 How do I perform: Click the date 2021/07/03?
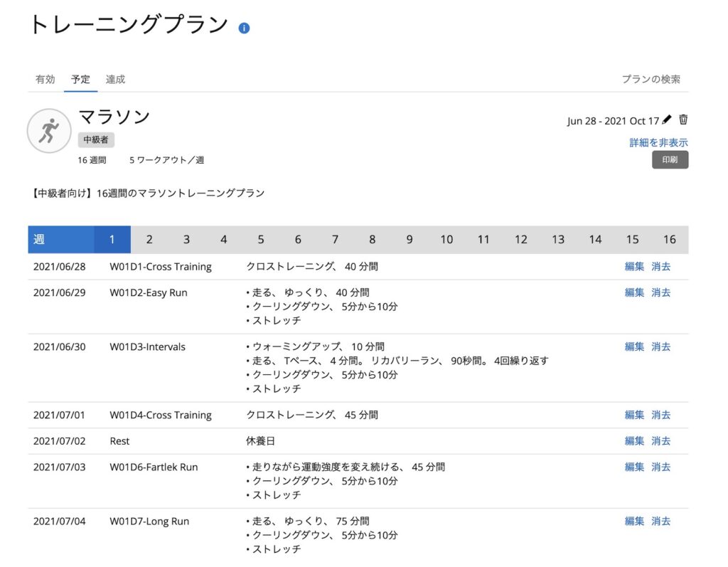pos(60,467)
